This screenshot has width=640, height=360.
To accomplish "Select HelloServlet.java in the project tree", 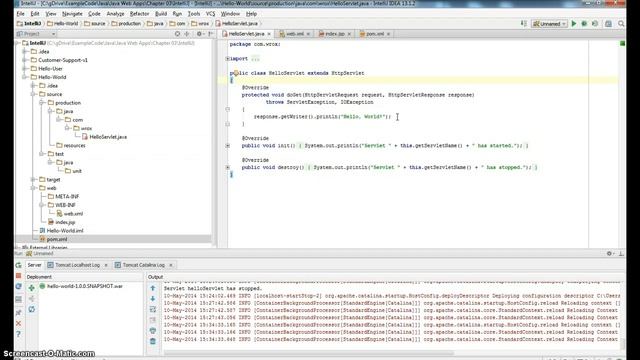I will click(108, 137).
